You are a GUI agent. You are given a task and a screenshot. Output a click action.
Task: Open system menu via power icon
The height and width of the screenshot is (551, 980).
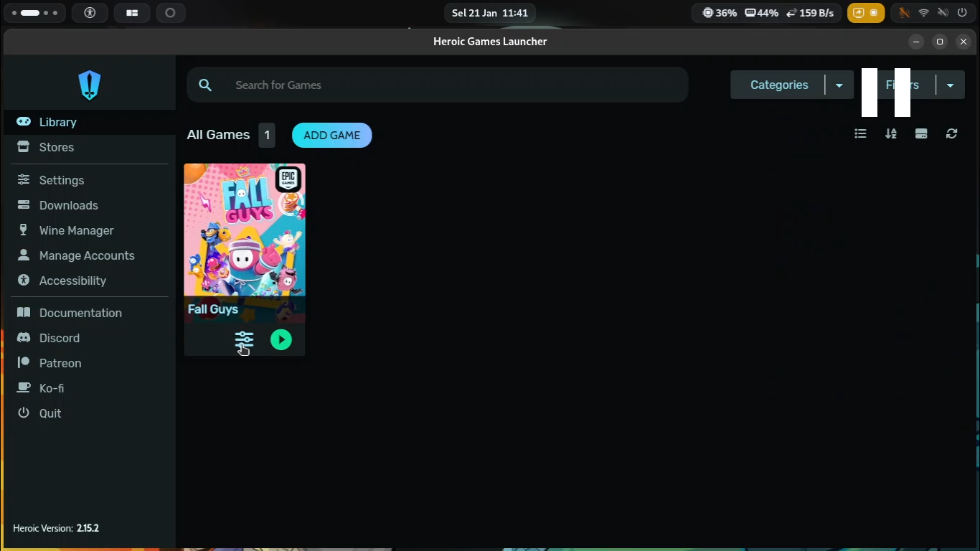[x=961, y=13]
